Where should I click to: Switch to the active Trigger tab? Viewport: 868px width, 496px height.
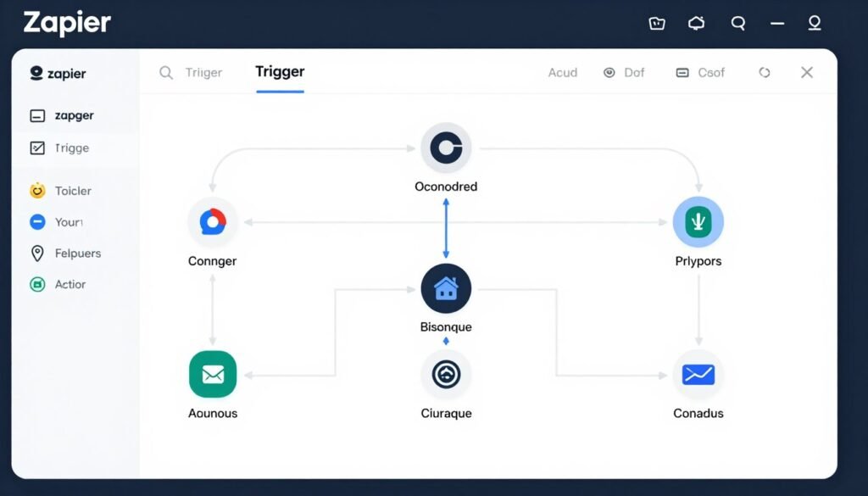point(280,72)
